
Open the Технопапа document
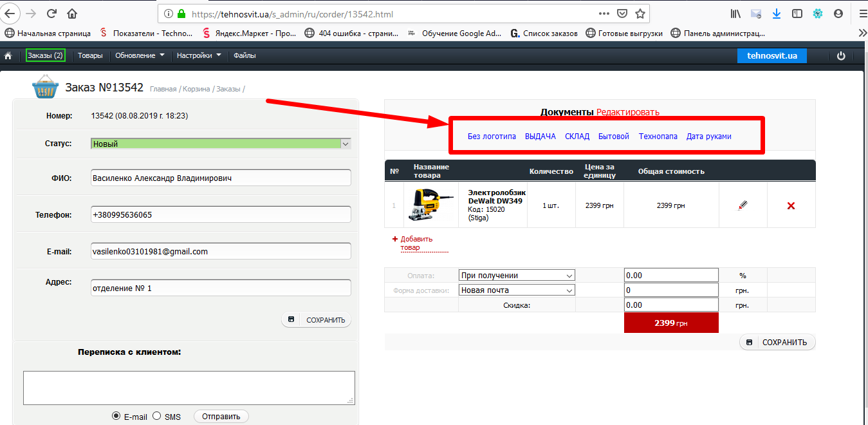click(x=658, y=137)
